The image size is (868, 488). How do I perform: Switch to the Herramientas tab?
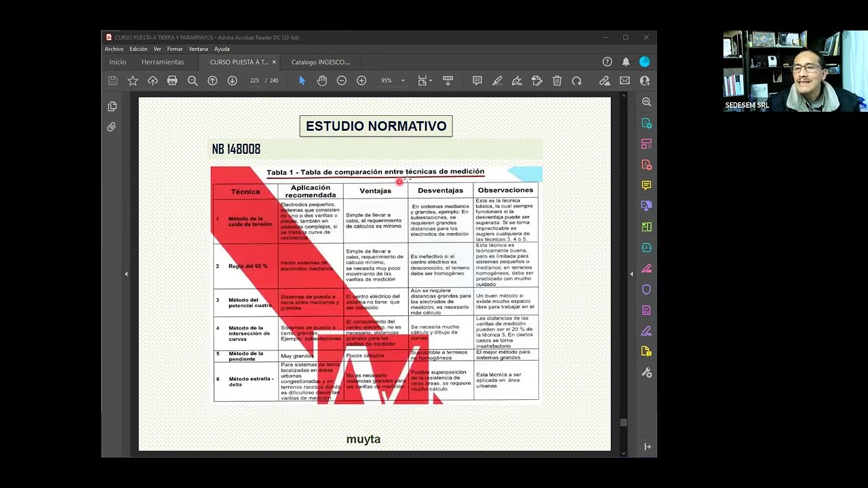163,62
